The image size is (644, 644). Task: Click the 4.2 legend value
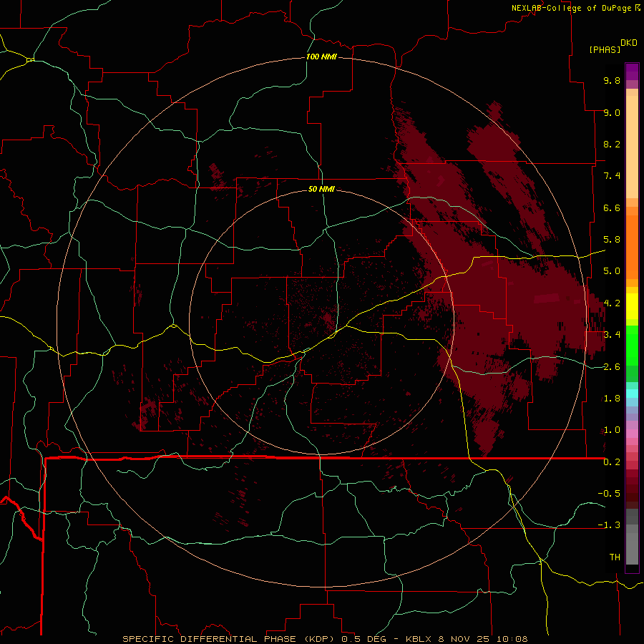[612, 303]
